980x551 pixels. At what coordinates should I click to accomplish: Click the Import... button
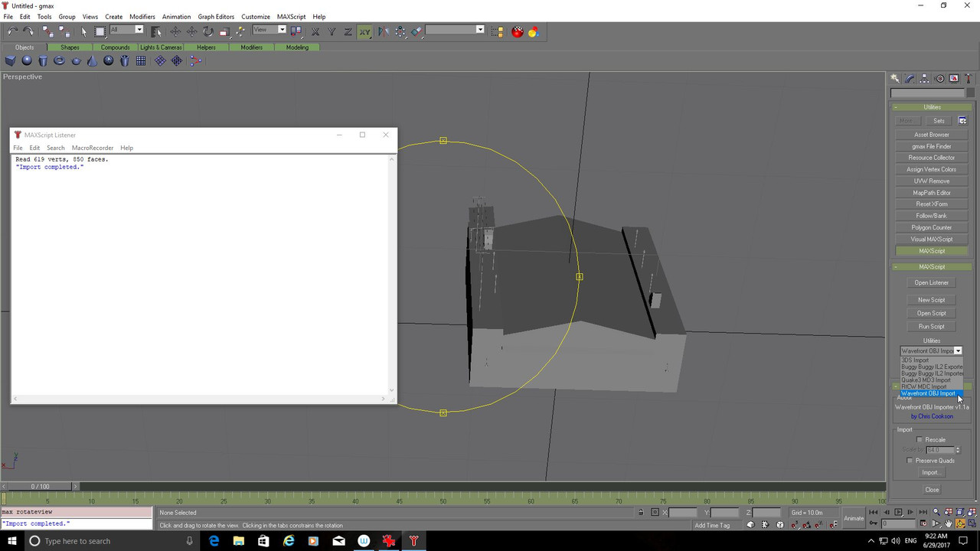(931, 473)
